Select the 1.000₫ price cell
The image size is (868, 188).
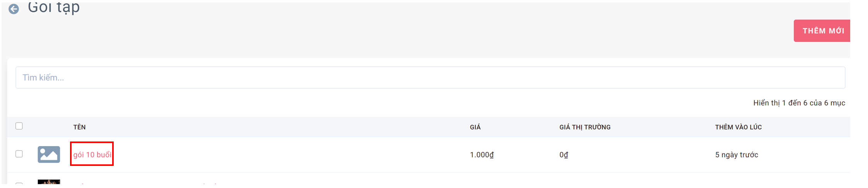point(482,155)
